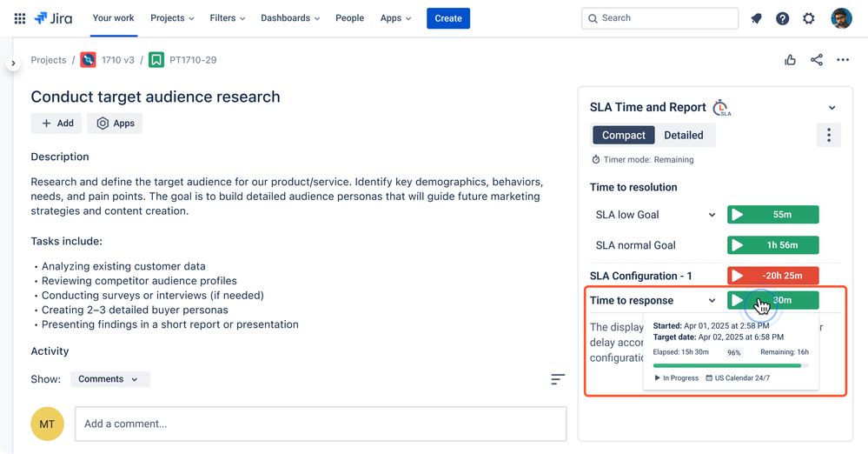The width and height of the screenshot is (868, 454).
Task: Open the Dashboards dropdown menu
Action: (290, 18)
